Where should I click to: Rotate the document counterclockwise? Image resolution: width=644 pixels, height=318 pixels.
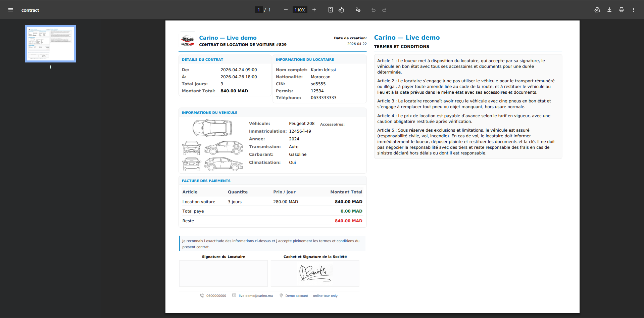(341, 10)
